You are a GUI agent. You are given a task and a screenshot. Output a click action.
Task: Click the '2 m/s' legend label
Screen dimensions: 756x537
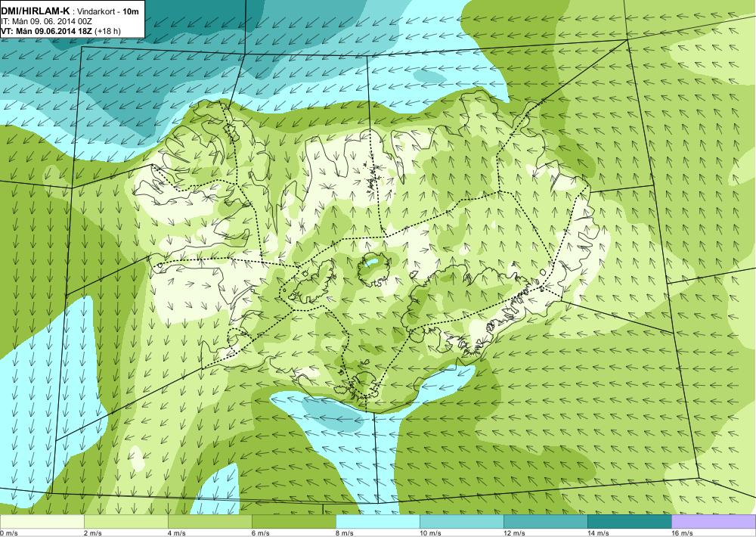click(x=93, y=533)
